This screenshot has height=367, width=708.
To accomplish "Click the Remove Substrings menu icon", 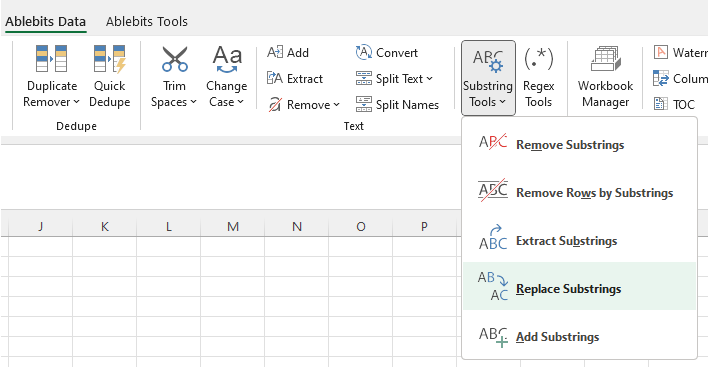I will pos(493,142).
